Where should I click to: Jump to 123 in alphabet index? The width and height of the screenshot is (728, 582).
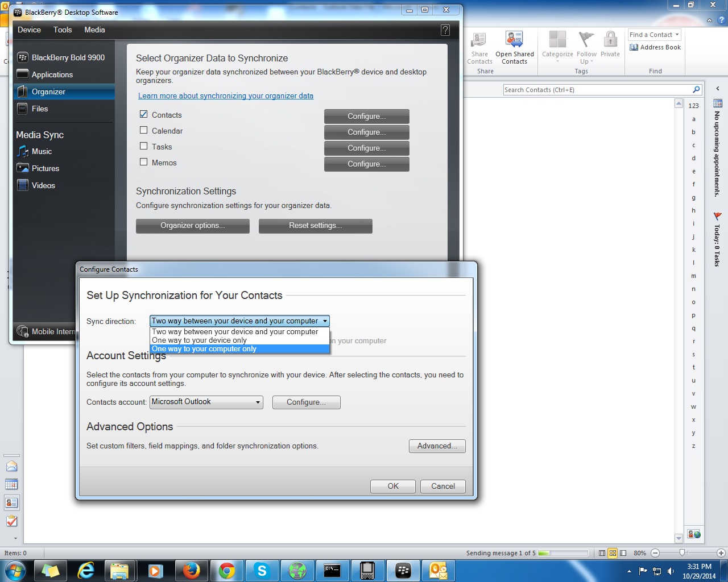pos(693,106)
